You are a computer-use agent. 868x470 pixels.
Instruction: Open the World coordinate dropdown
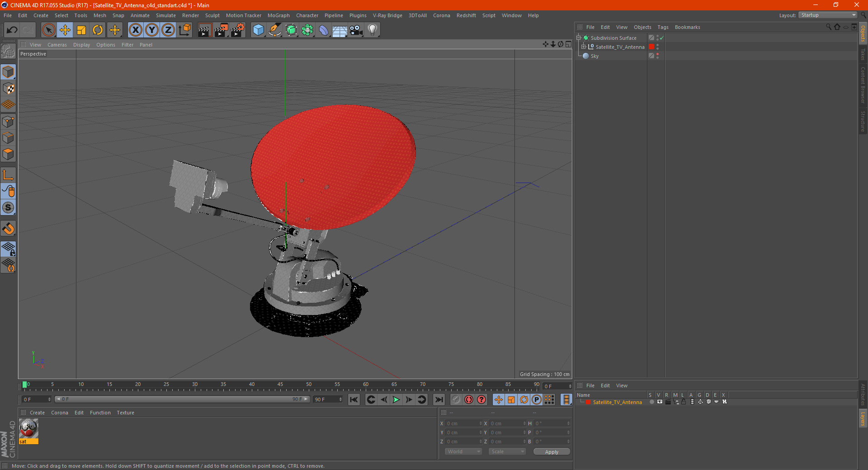click(x=463, y=451)
